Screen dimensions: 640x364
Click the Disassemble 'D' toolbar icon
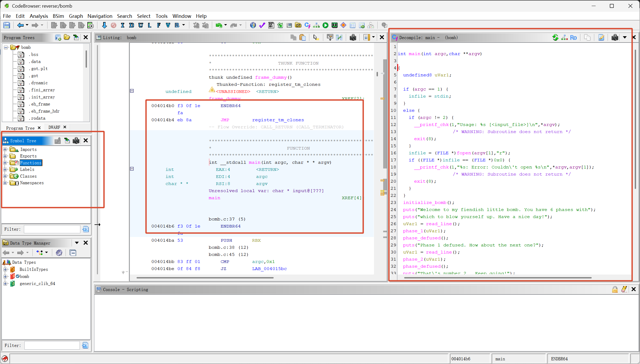click(131, 25)
